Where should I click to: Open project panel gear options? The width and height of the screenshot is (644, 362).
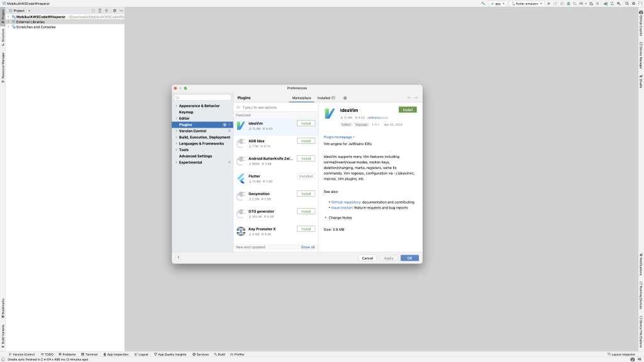114,11
